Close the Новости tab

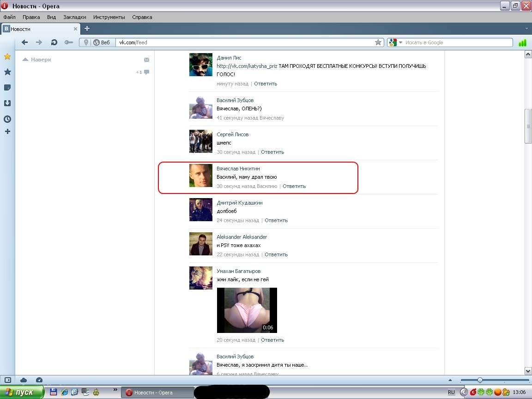point(75,29)
